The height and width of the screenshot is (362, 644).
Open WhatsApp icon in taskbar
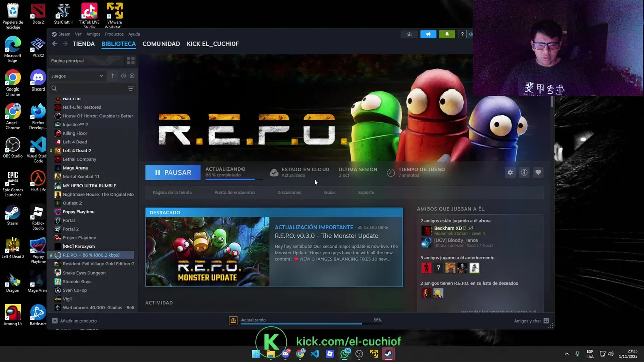click(x=345, y=354)
